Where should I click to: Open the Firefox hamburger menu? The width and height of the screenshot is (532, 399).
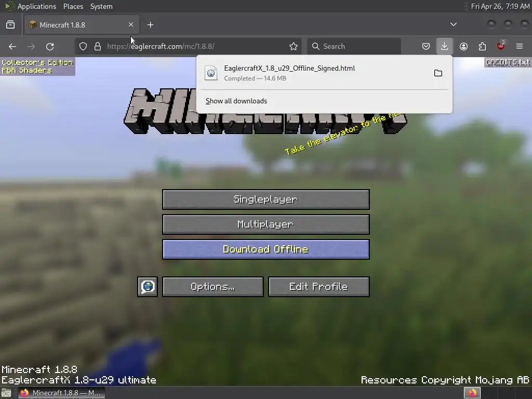pyautogui.click(x=520, y=46)
